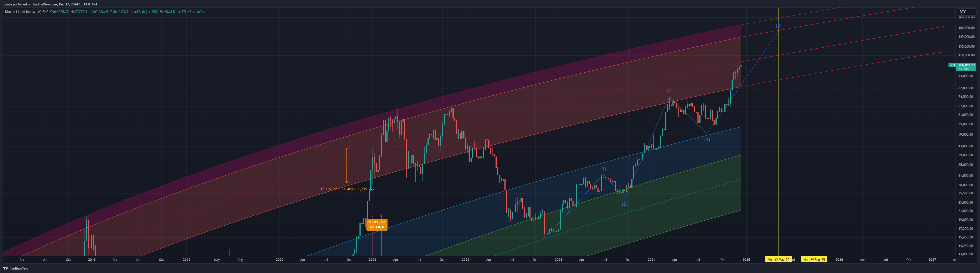Viewport: 980px width, 273px height.
Task: Click the 2025 year label on time axis
Action: [x=746, y=260]
